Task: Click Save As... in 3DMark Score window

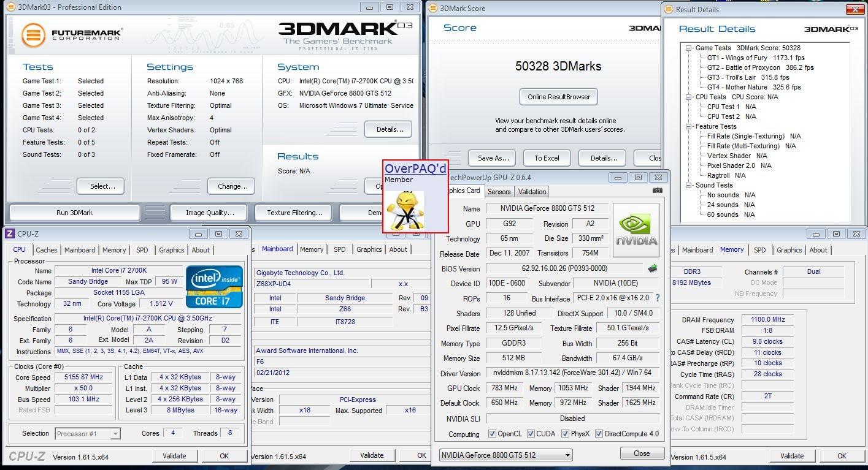Action: point(492,157)
